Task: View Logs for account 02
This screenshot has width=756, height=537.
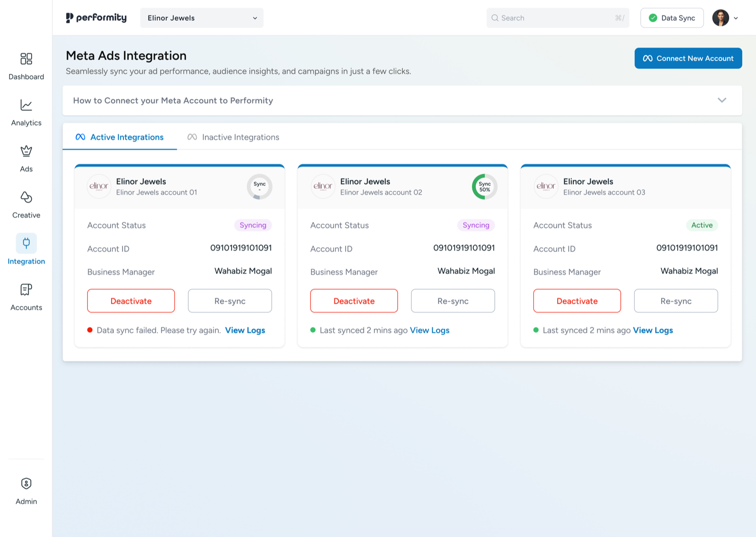Action: click(x=430, y=330)
